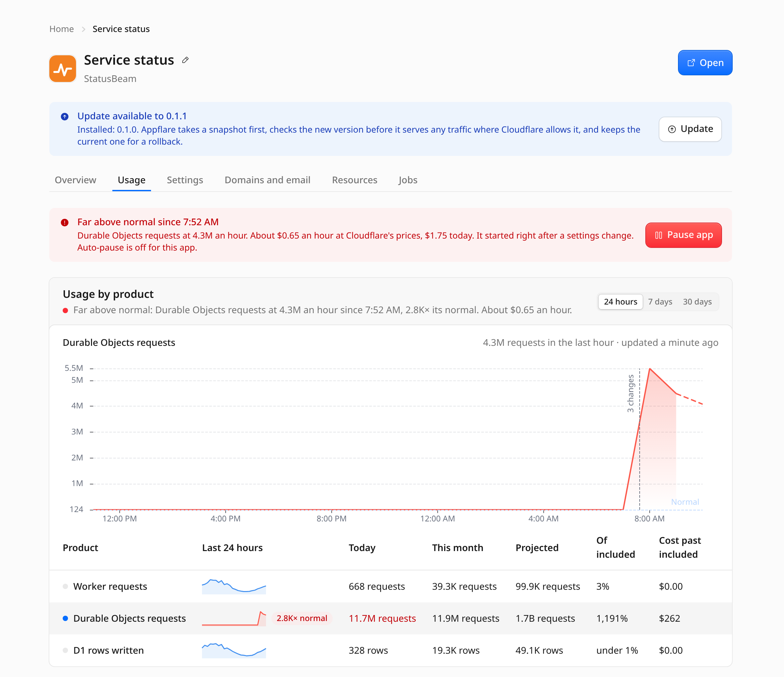
Task: Click the Cost past included column header
Action: (680, 548)
